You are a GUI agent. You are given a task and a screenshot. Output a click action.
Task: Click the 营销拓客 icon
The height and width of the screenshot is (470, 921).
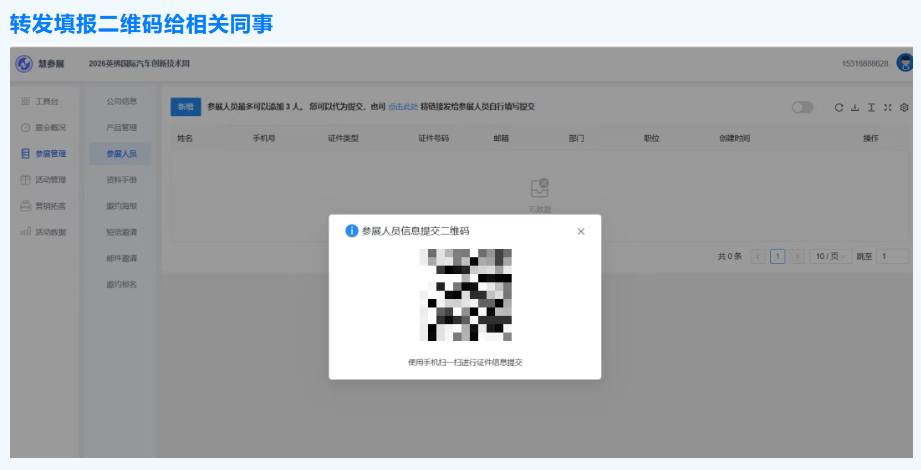(25, 206)
